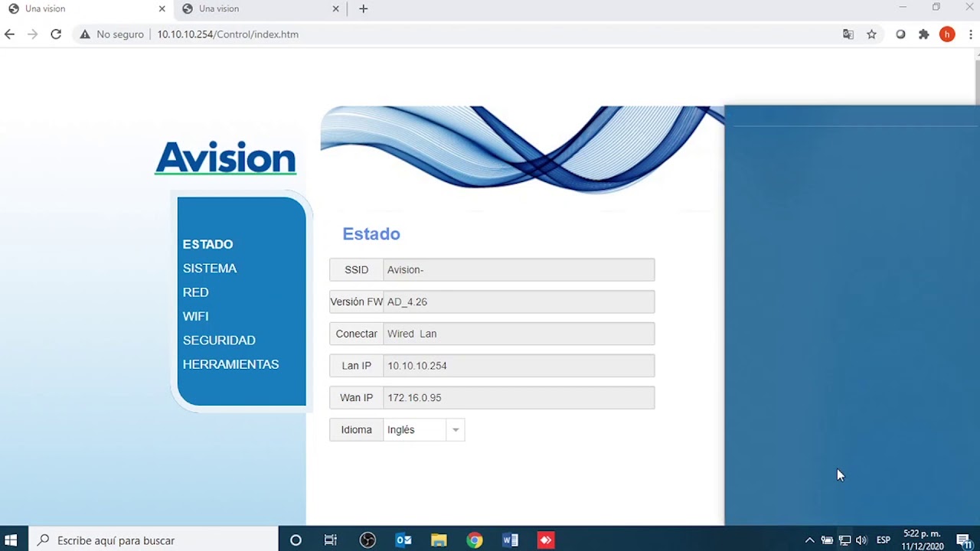
Task: Click the Avision logo
Action: coord(225,158)
